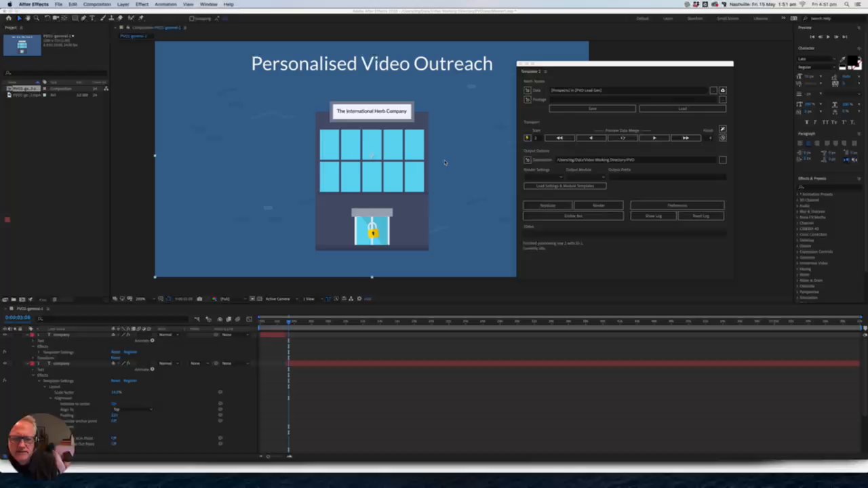Open the After Effects application menu

pyautogui.click(x=33, y=4)
